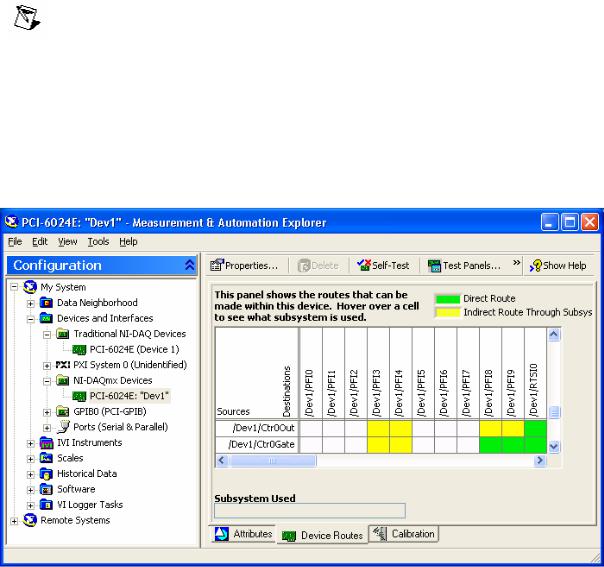This screenshot has width=604, height=567.
Task: Collapse the Configuration pane chevron
Action: pyautogui.click(x=189, y=265)
